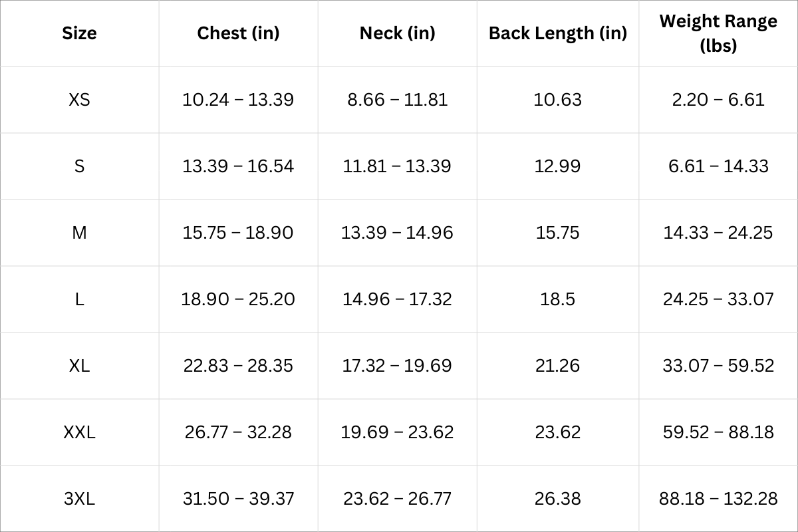Click the Size column header
This screenshot has height=532, width=798.
click(79, 33)
